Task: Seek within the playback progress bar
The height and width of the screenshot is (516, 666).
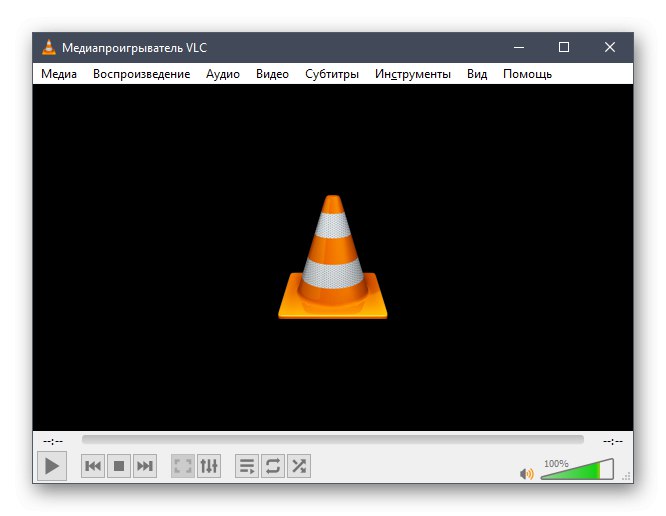Action: click(333, 440)
